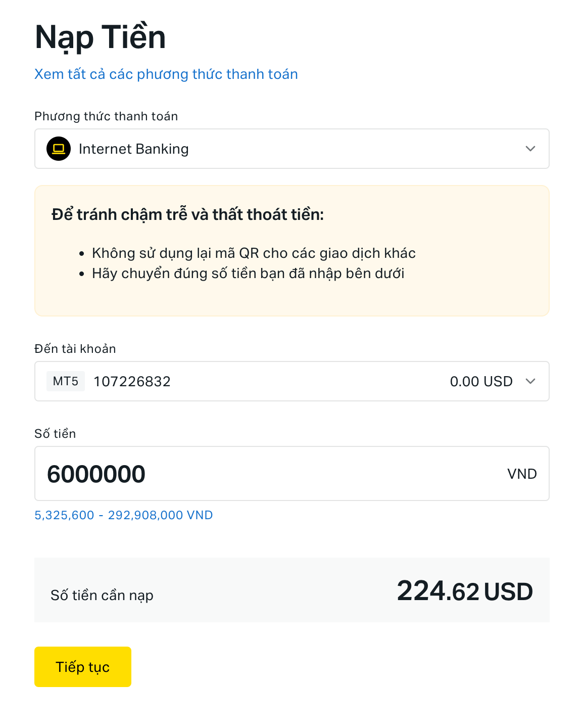Image resolution: width=583 pixels, height=728 pixels.
Task: Click the QR code reuse warning line
Action: (x=254, y=253)
